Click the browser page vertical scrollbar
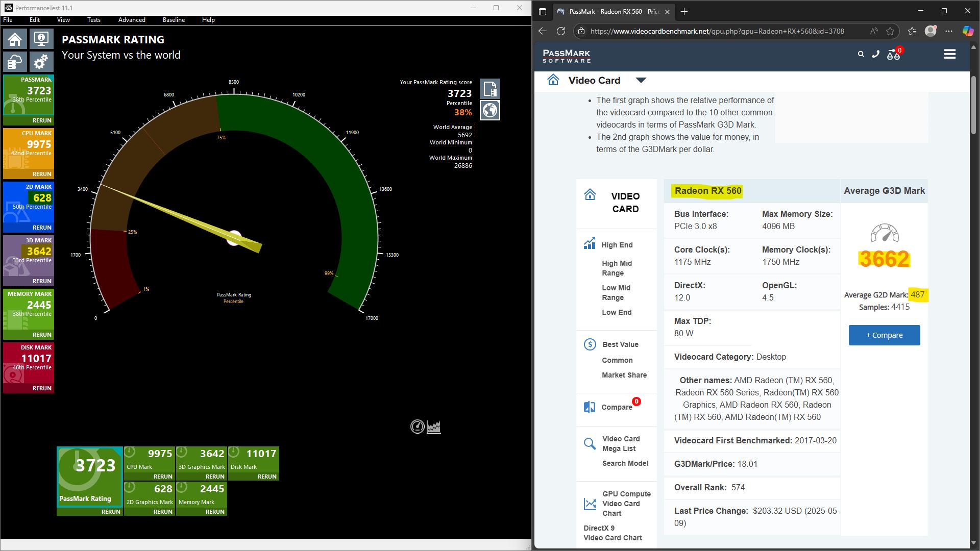This screenshot has width=980, height=551. pyautogui.click(x=973, y=104)
